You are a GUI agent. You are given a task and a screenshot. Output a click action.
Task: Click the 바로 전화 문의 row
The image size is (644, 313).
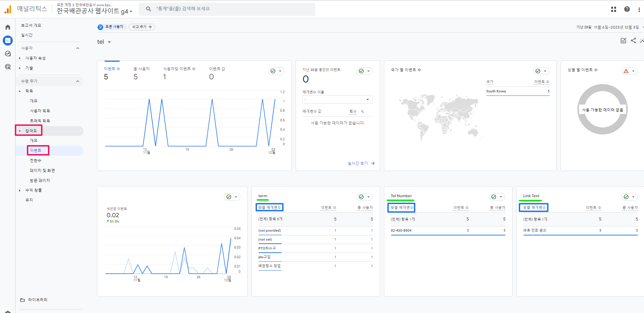click(x=580, y=231)
